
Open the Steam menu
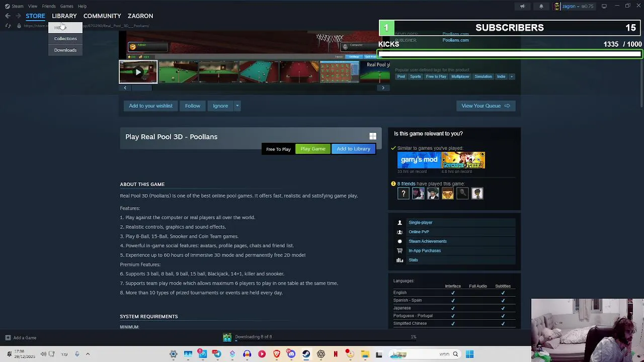tap(17, 6)
